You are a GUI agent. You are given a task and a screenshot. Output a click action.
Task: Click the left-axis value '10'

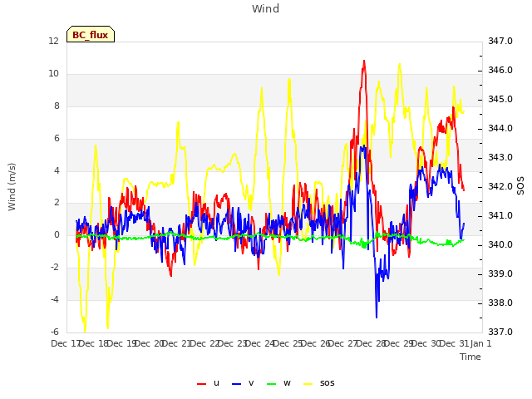[54, 74]
